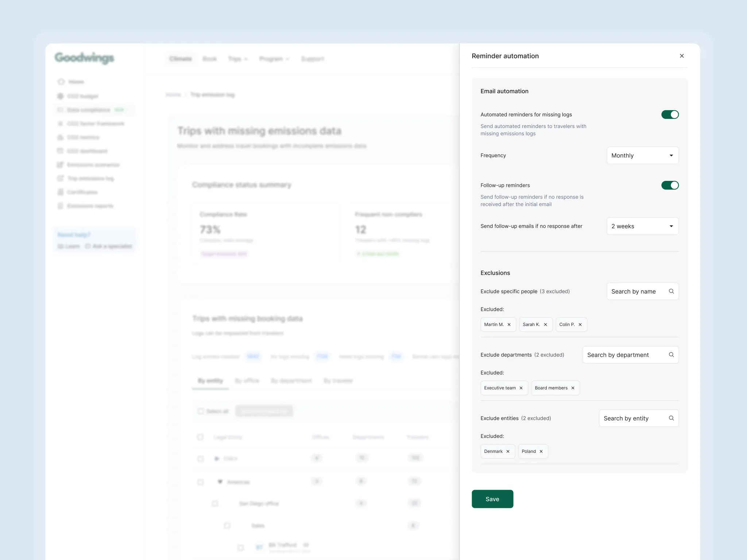The image size is (747, 560).
Task: Turn off Follow-up reminders toggle
Action: 670,185
